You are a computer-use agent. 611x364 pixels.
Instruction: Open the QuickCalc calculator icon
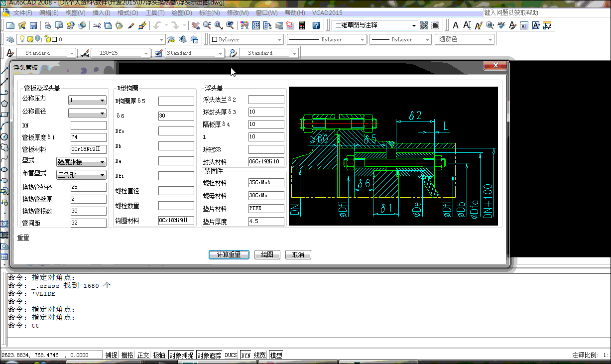pos(302,25)
